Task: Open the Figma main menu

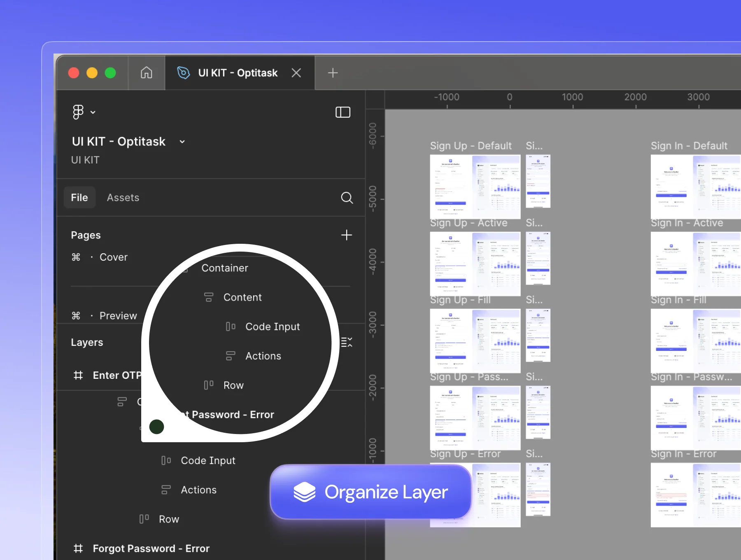Action: tap(84, 112)
